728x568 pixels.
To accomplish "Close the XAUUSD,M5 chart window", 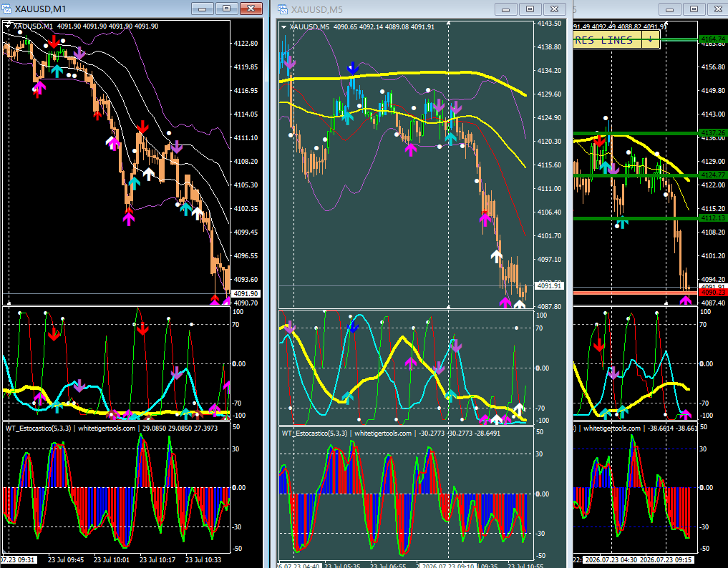I will tap(554, 9).
